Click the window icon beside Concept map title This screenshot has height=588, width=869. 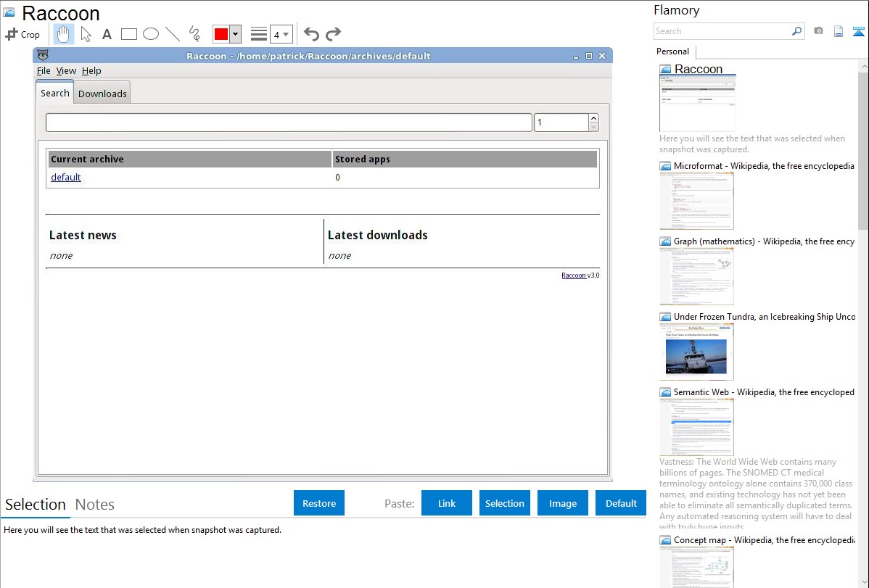coord(665,540)
